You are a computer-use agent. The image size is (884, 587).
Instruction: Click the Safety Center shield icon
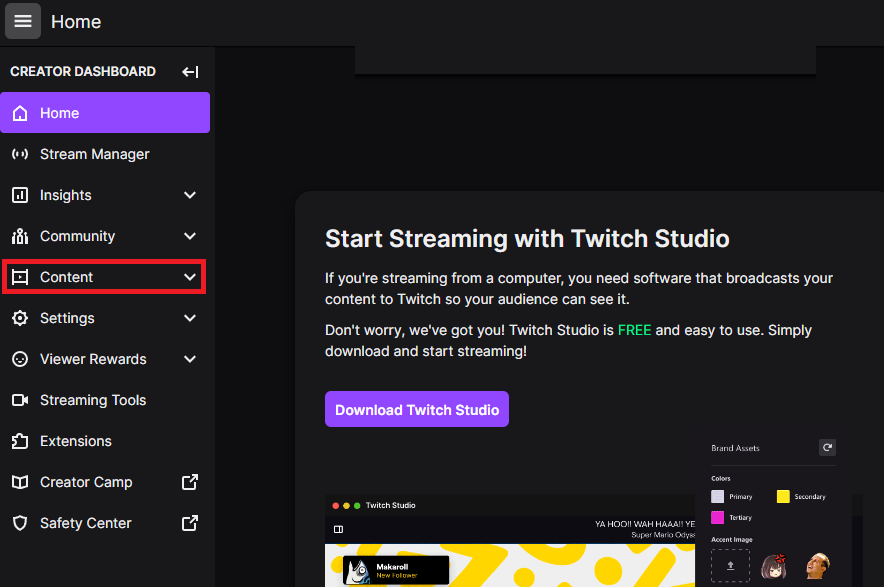pyautogui.click(x=20, y=523)
